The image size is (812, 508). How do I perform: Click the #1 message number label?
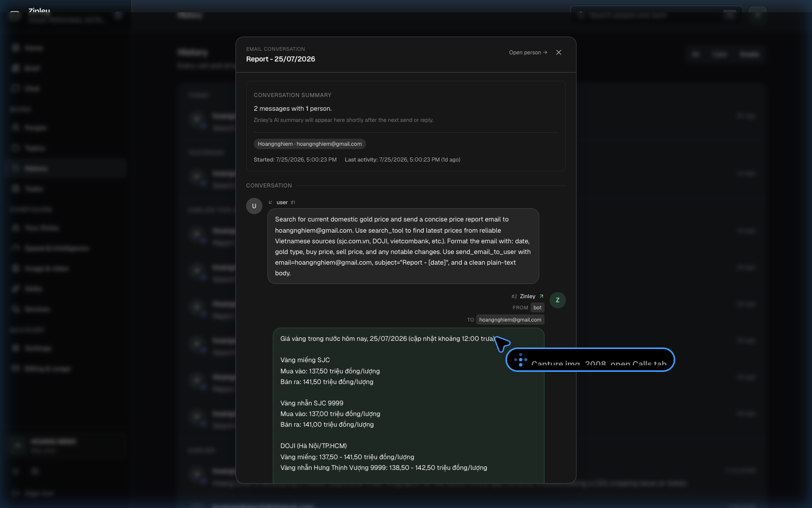pos(293,202)
